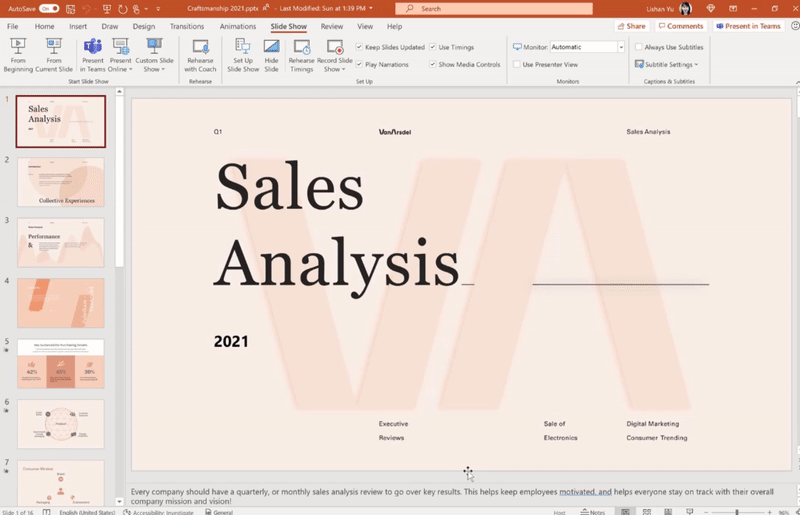The height and width of the screenshot is (515, 800).
Task: Expand the Monitor Automatic dropdown
Action: pyautogui.click(x=621, y=47)
